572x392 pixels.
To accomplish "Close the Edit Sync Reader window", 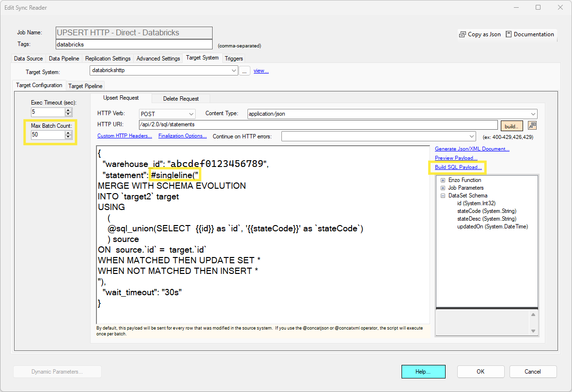I will [560, 7].
